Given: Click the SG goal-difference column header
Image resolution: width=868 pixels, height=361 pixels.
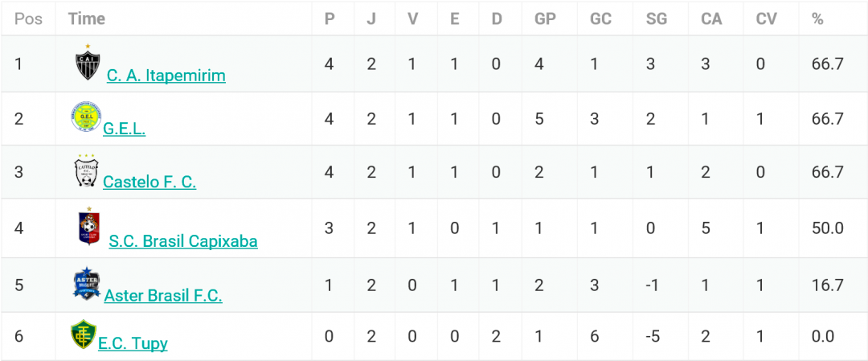Looking at the screenshot, I should pyautogui.click(x=657, y=18).
